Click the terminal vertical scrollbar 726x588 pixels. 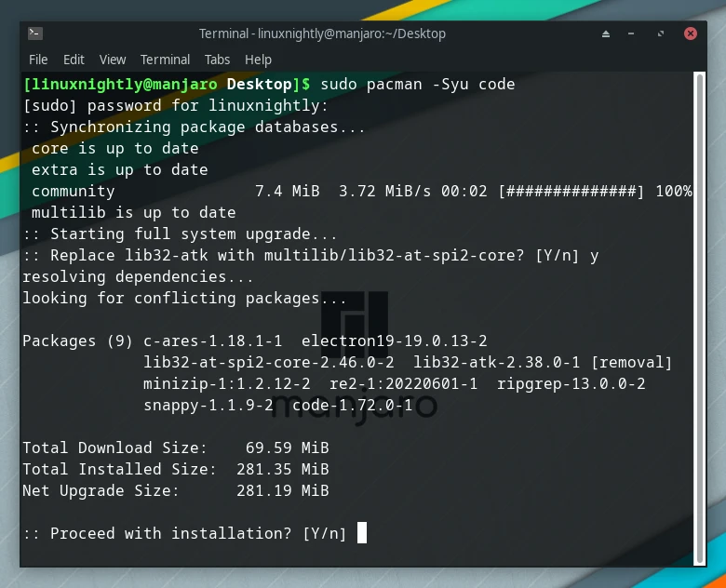[x=700, y=318]
